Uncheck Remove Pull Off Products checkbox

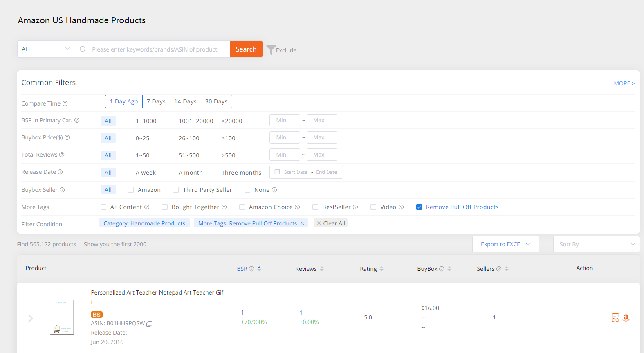[419, 207]
